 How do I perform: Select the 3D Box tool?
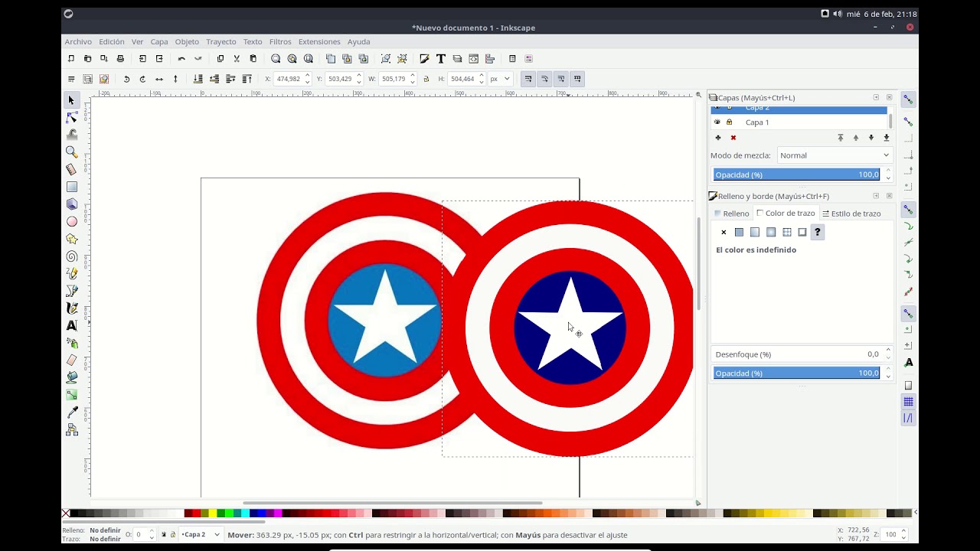[72, 204]
